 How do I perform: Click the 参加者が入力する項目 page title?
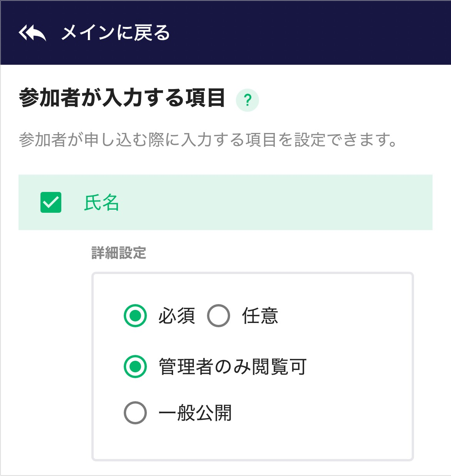pos(122,98)
